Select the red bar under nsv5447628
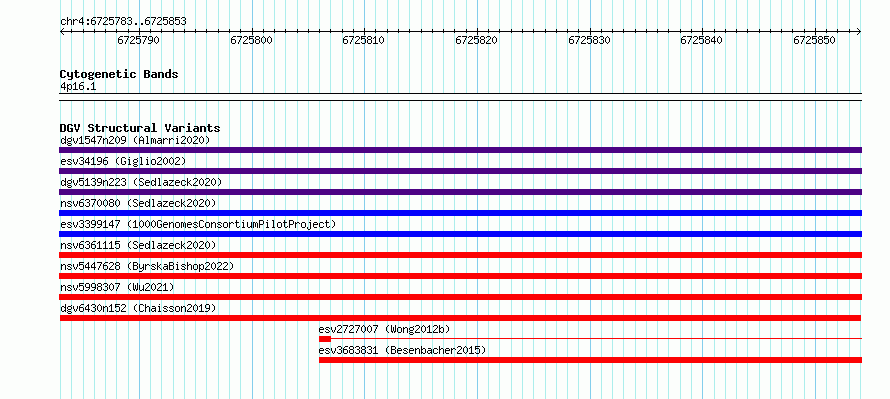The width and height of the screenshot is (890, 399). [x=460, y=276]
